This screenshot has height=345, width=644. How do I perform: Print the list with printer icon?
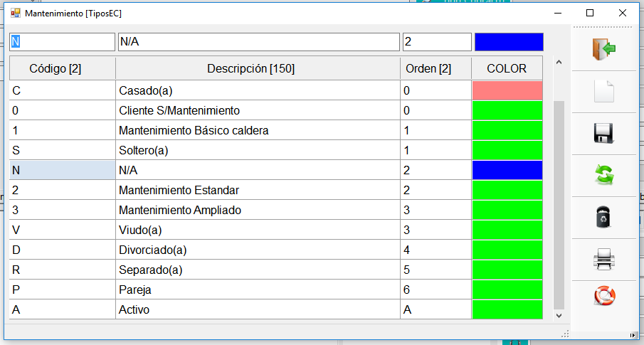pyautogui.click(x=603, y=259)
